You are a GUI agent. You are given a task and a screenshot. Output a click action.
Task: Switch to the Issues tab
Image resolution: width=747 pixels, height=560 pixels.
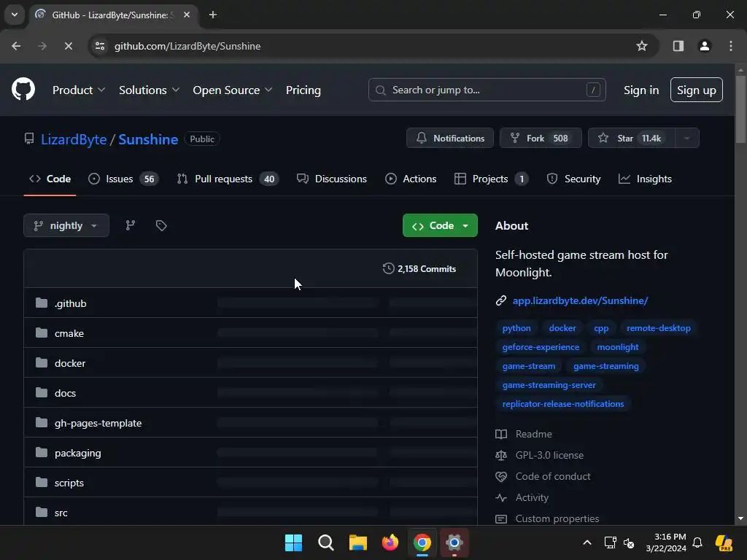(123, 179)
